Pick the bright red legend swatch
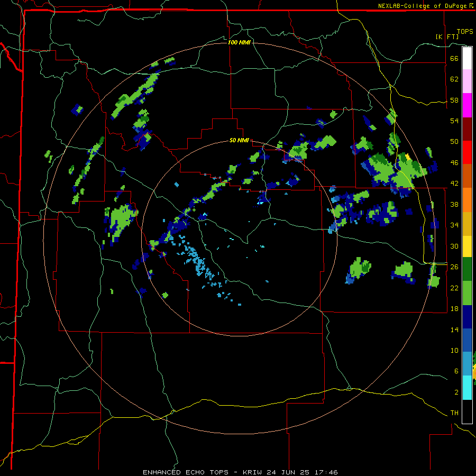Image resolution: width=476 pixels, height=476 pixels. pyautogui.click(x=467, y=152)
